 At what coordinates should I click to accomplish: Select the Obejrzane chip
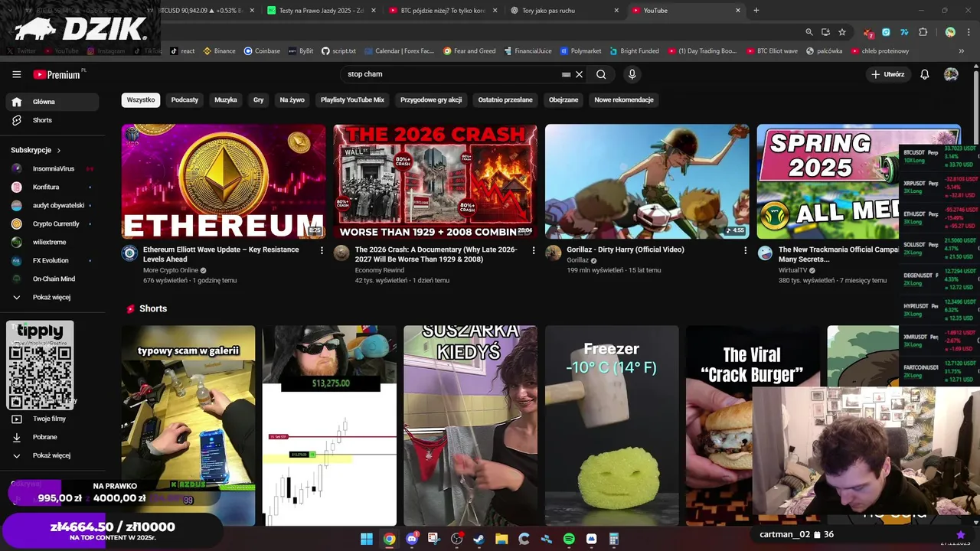coord(563,99)
